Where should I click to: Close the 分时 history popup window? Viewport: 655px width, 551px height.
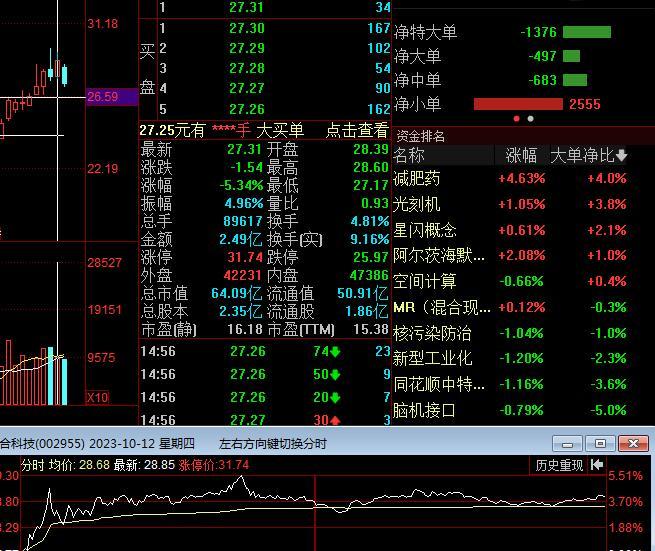pyautogui.click(x=633, y=443)
